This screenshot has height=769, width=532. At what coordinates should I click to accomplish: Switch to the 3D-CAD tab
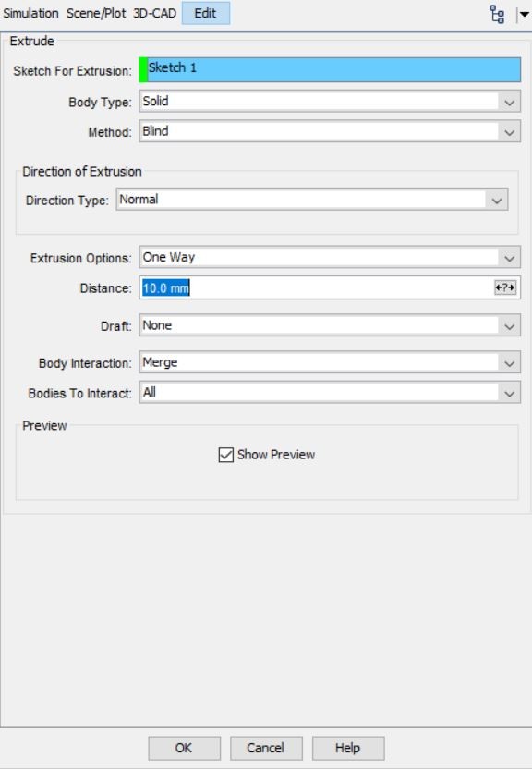click(x=155, y=13)
